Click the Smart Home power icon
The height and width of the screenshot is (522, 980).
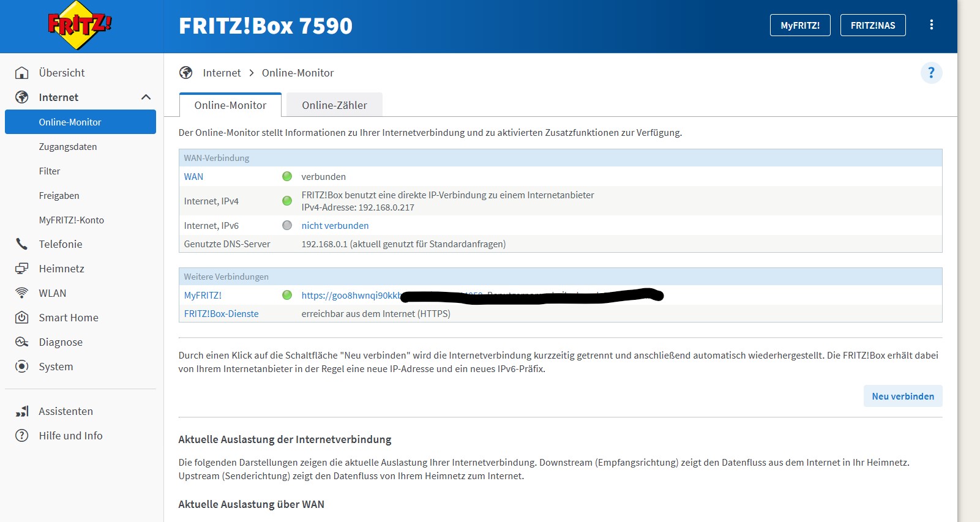(21, 318)
